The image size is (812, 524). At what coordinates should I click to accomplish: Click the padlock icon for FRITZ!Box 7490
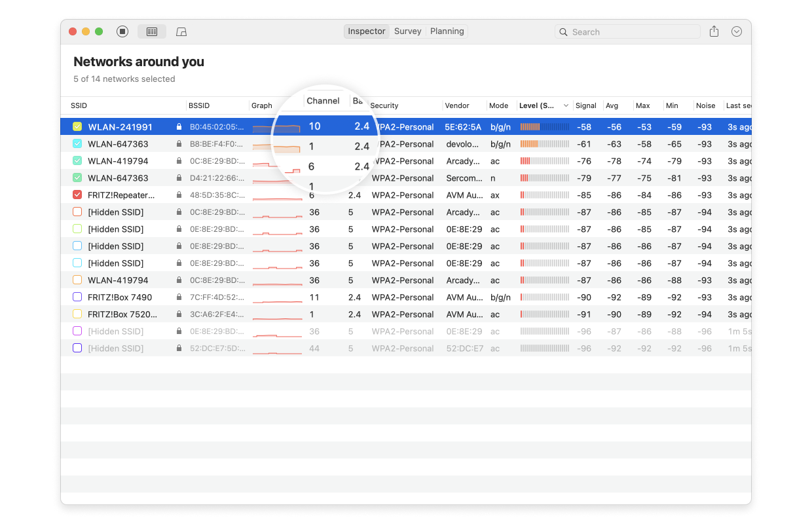point(179,297)
